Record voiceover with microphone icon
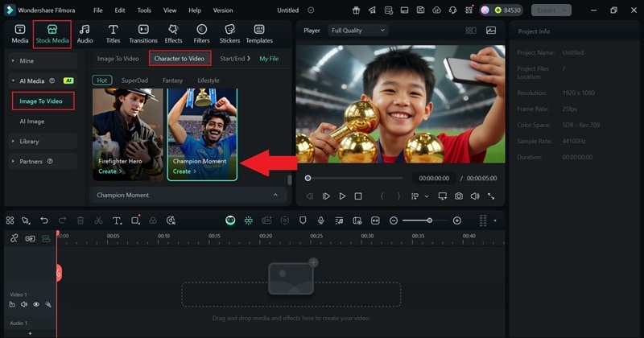This screenshot has width=644, height=338. coord(320,221)
